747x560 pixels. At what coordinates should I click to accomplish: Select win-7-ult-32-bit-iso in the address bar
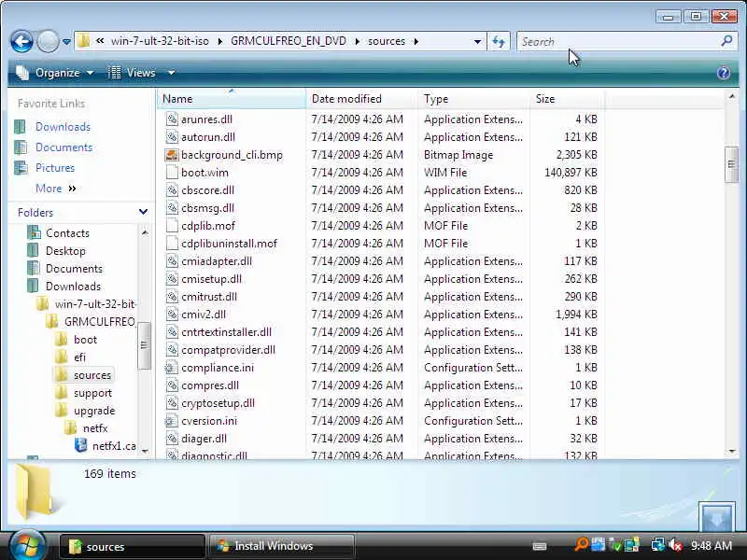(160, 41)
